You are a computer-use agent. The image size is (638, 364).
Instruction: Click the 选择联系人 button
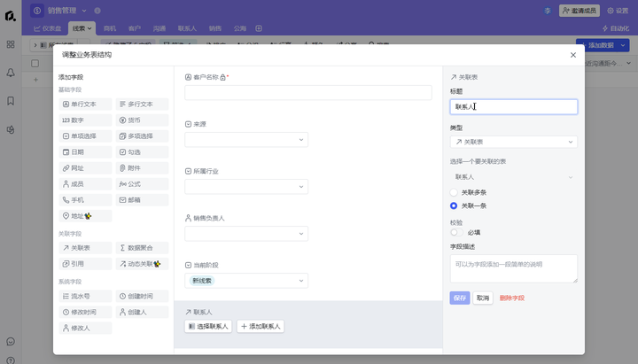208,326
